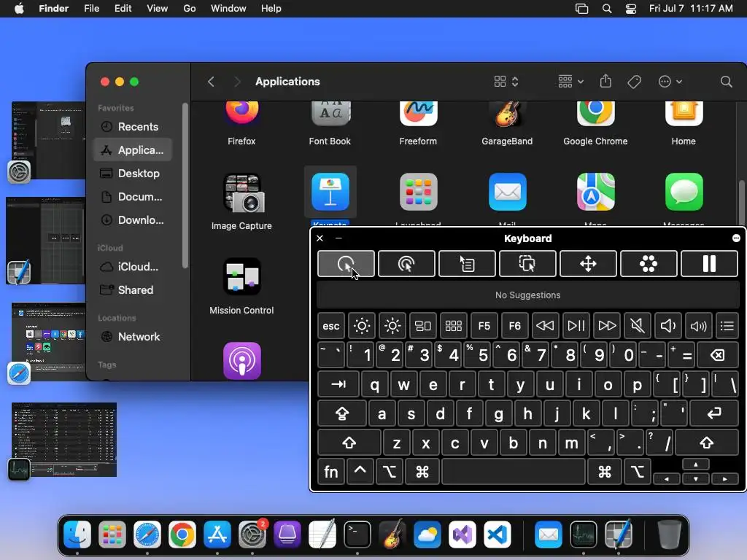Screen dimensions: 747x560
Task: Select the Dwell options menu button
Action: [x=467, y=263]
